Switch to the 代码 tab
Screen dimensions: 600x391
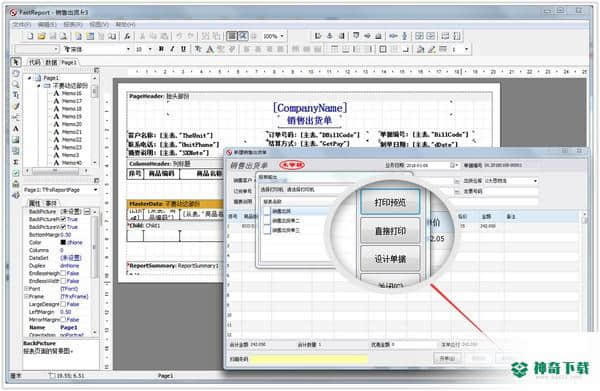(34, 62)
